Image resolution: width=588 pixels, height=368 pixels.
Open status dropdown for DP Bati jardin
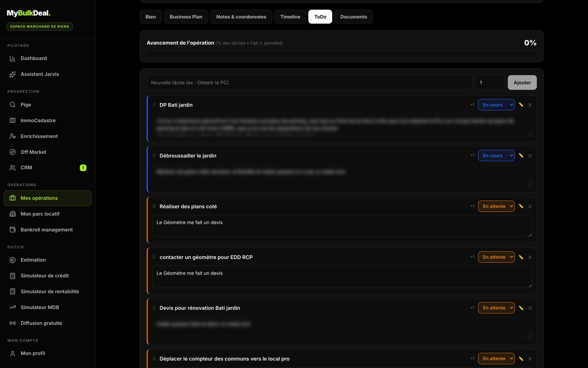click(496, 105)
